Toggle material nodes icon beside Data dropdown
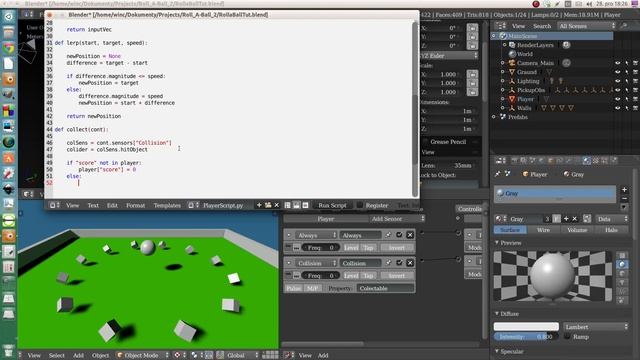The height and width of the screenshot is (360, 640). click(587, 219)
